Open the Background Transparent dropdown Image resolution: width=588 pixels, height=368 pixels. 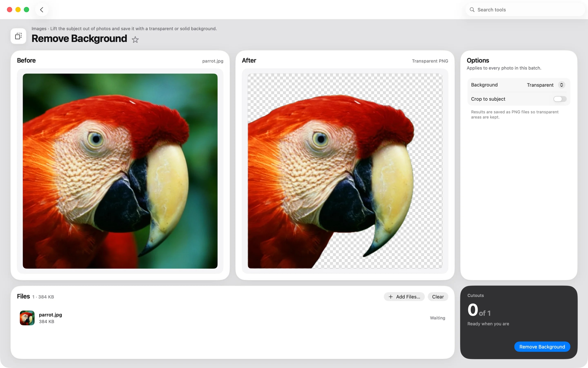546,85
